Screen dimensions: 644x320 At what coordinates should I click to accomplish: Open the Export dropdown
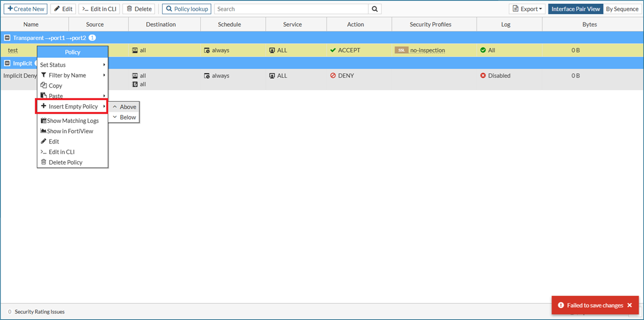coord(527,9)
